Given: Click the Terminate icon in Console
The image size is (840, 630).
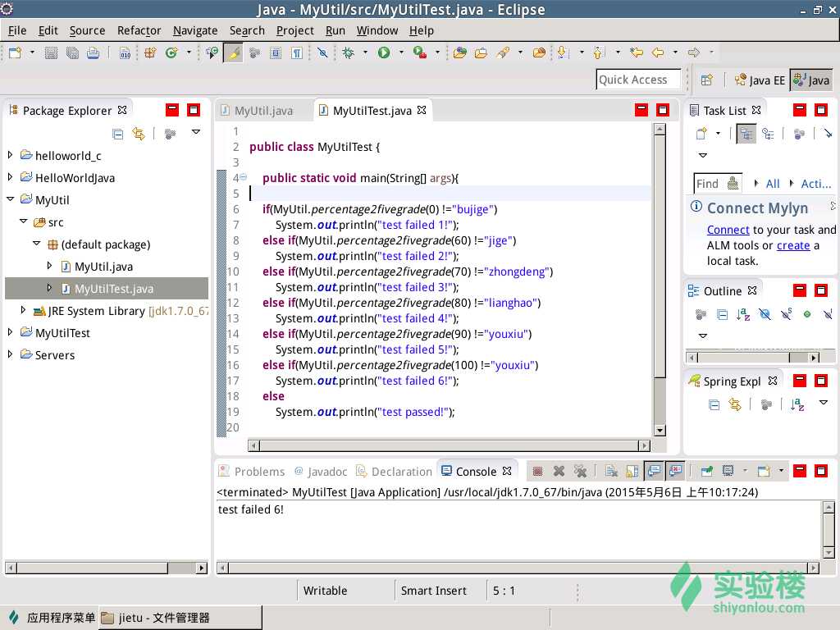Looking at the screenshot, I should coord(538,471).
